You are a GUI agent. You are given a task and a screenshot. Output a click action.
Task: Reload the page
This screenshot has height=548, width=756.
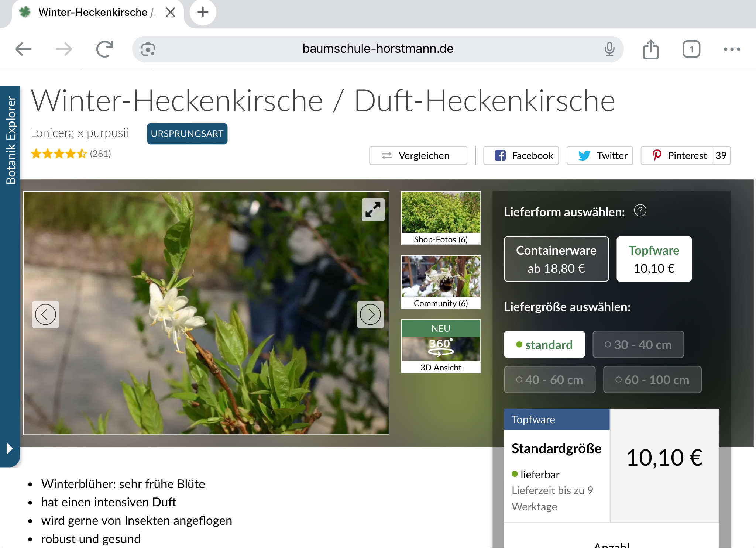pyautogui.click(x=104, y=49)
